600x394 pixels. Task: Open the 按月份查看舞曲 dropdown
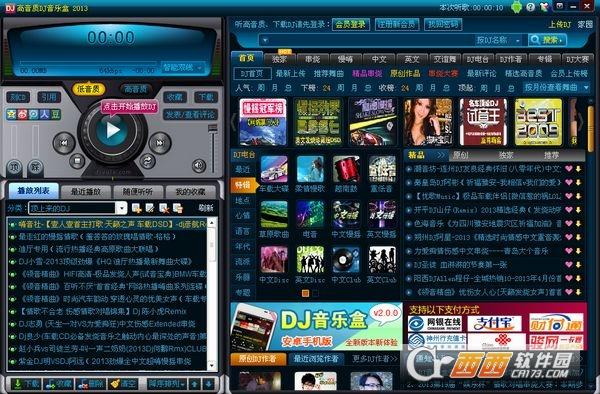(x=556, y=88)
